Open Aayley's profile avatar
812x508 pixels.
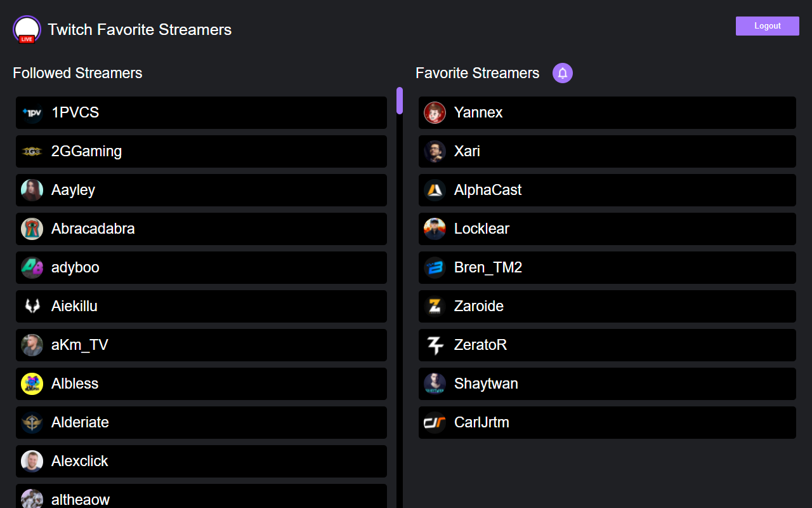point(32,190)
